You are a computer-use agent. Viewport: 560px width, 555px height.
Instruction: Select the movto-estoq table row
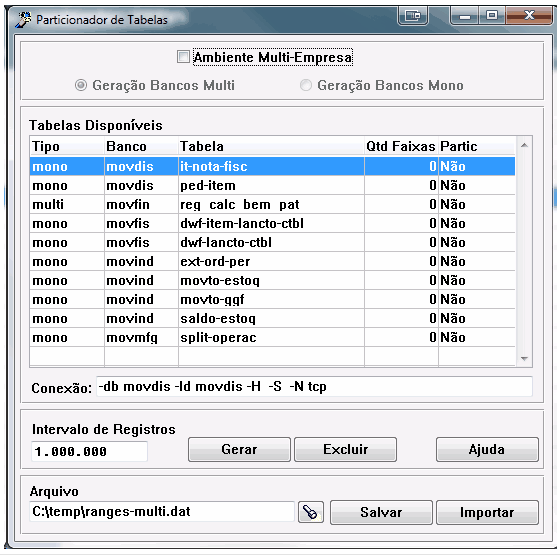click(272, 280)
